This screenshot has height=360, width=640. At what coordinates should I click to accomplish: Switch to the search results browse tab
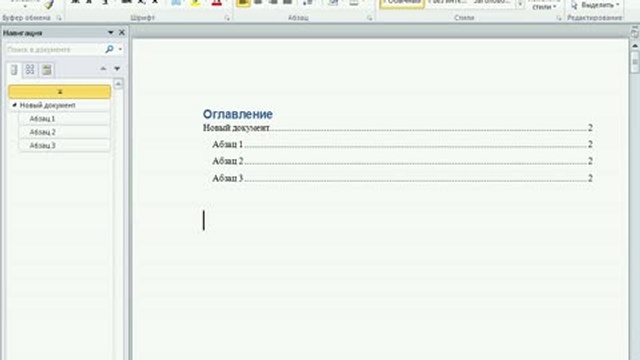point(47,70)
